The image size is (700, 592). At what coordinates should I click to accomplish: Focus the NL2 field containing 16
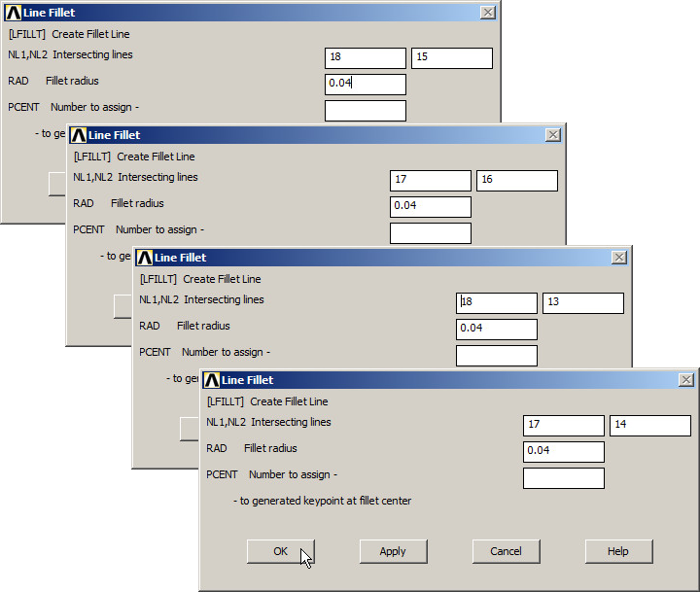516,181
